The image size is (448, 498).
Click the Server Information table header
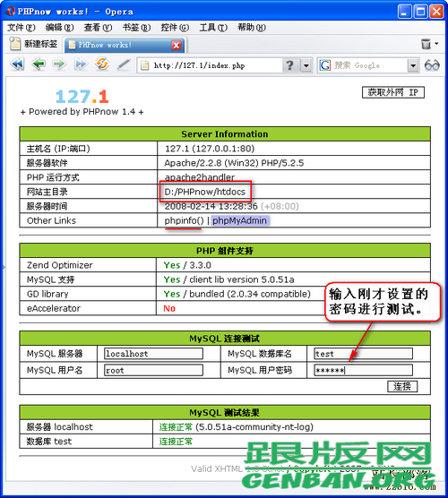click(225, 134)
